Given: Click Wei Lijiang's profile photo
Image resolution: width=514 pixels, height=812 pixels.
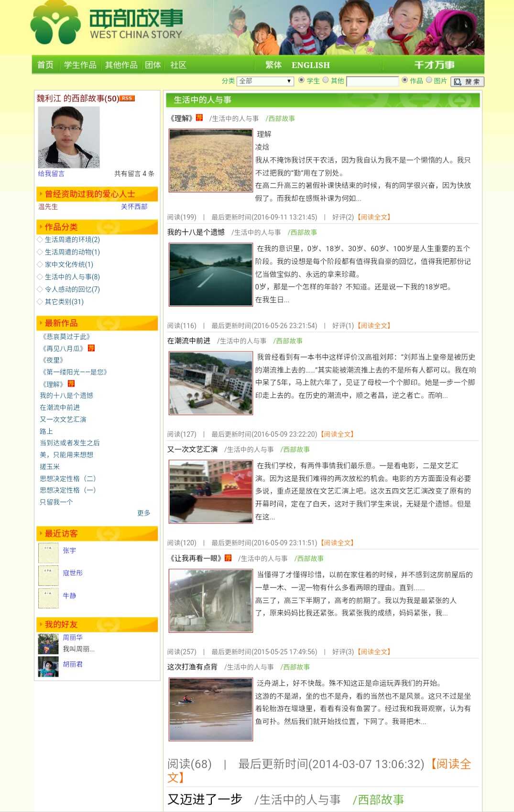Looking at the screenshot, I should [69, 137].
